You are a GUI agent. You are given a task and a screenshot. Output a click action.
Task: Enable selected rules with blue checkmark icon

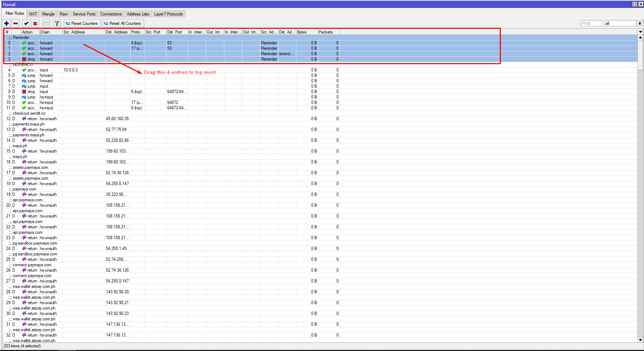pos(26,23)
